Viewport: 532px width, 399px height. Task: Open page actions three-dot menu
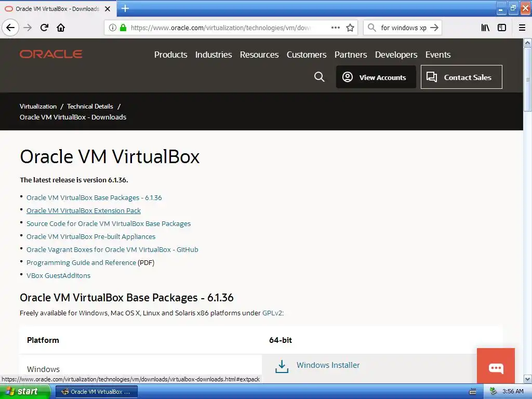click(x=335, y=28)
